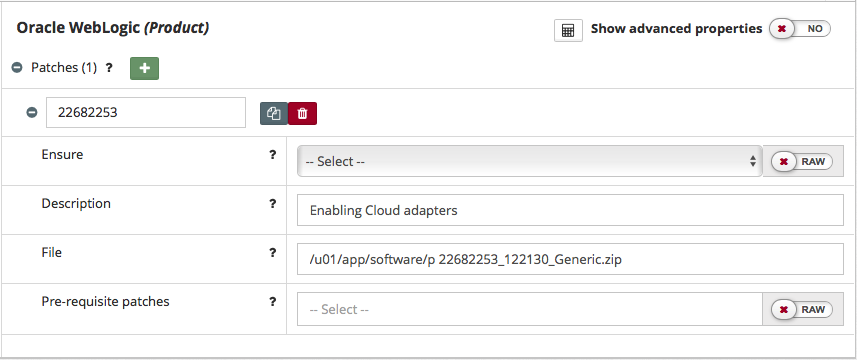Open the Ensure select dropdown
Image resolution: width=857 pixels, height=360 pixels.
pos(529,161)
